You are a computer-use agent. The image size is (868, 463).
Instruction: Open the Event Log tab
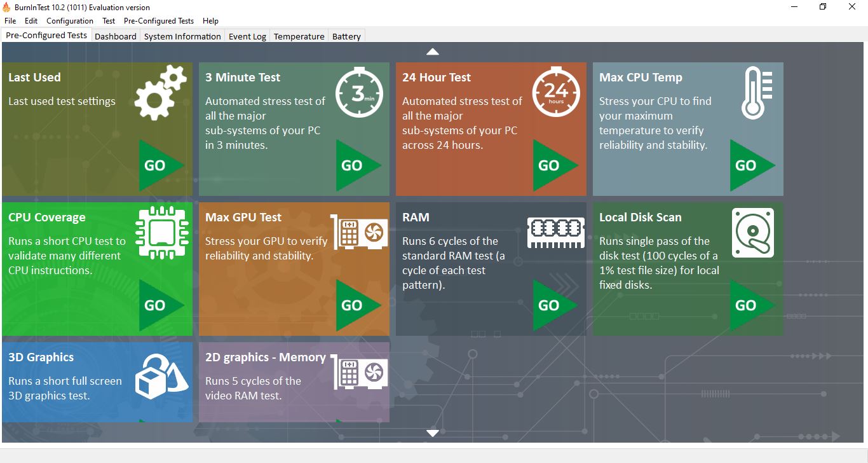[x=247, y=36]
